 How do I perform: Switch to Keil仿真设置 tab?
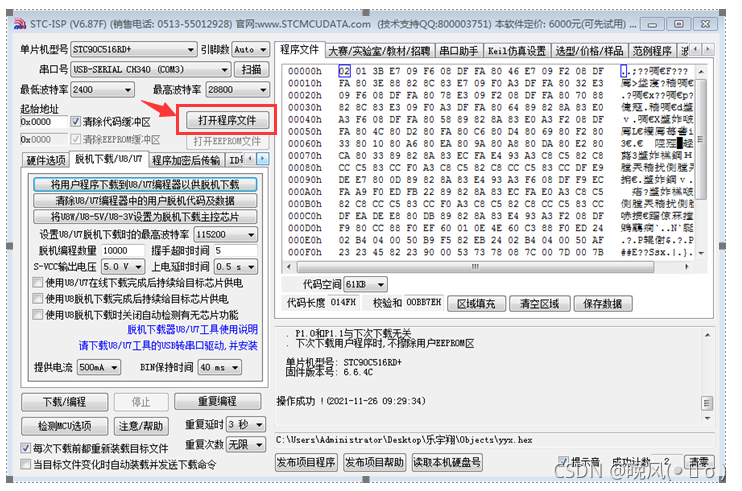517,51
